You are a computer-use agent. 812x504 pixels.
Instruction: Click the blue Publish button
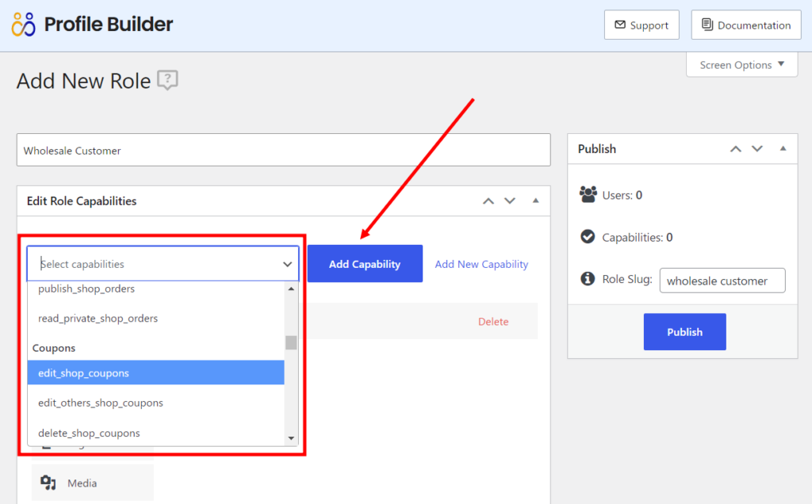coord(684,332)
